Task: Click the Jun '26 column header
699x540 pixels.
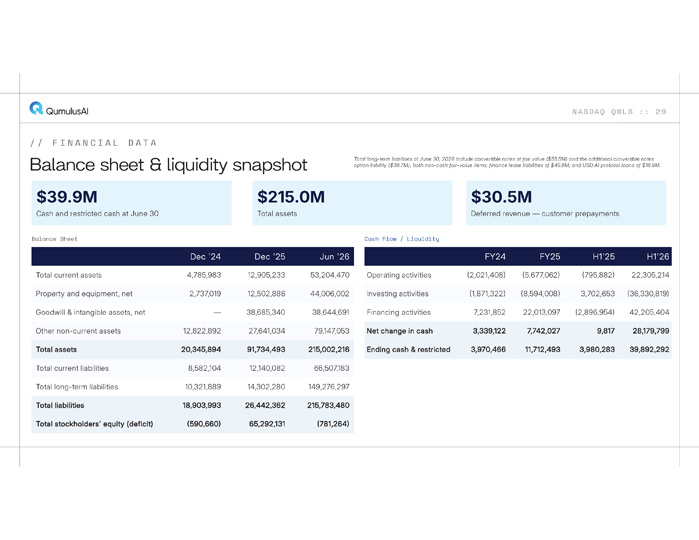Action: point(334,256)
